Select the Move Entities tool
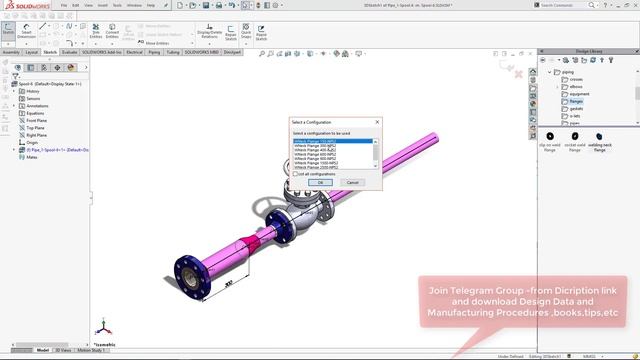 (x=153, y=43)
